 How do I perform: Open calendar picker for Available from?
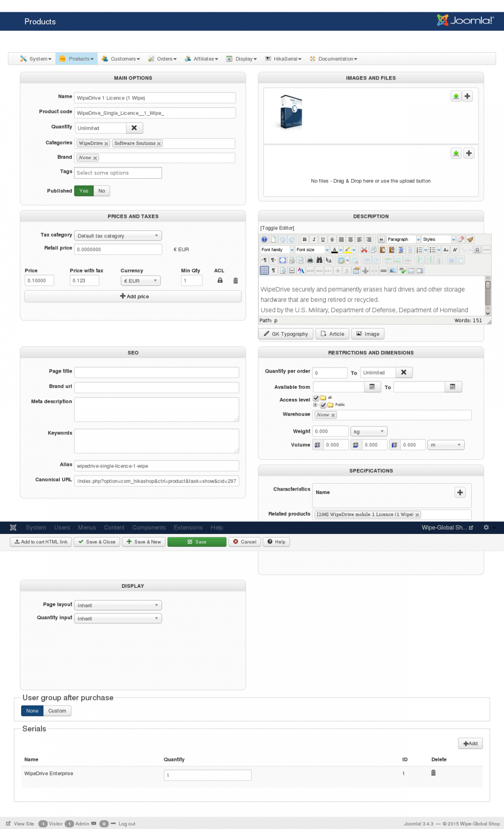click(372, 387)
